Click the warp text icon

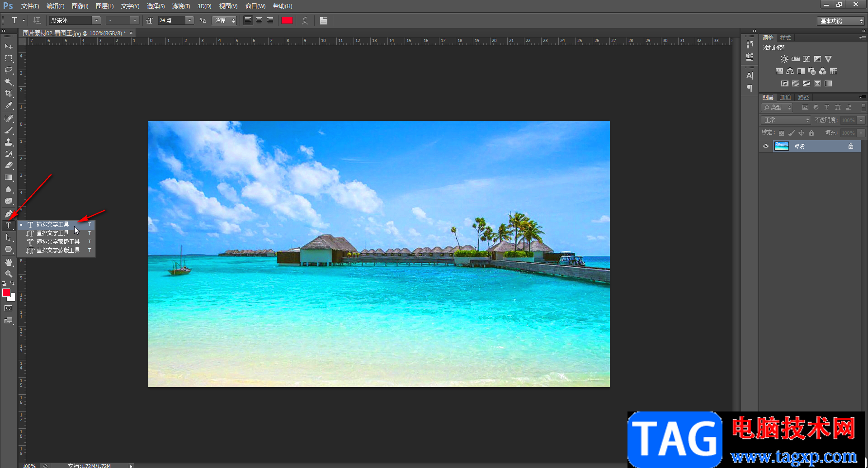305,21
